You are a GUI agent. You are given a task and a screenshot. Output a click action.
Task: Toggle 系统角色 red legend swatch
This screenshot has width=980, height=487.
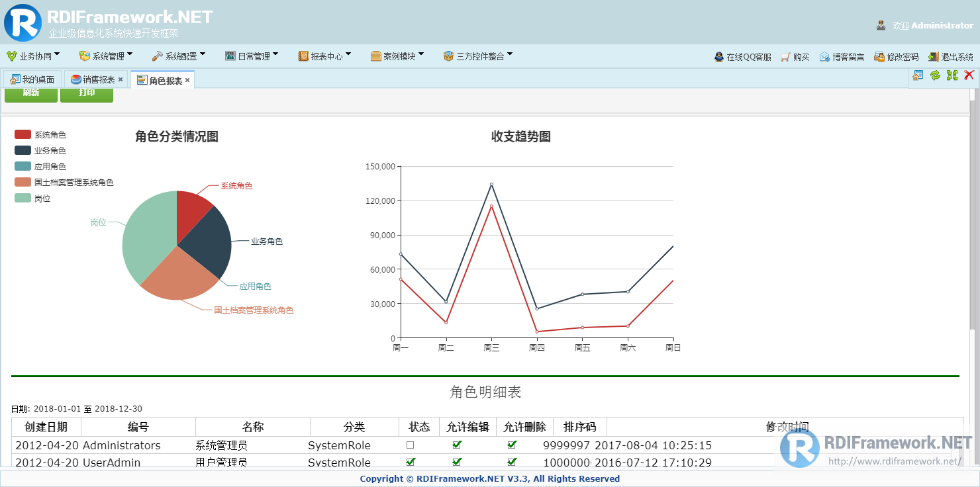click(x=23, y=134)
